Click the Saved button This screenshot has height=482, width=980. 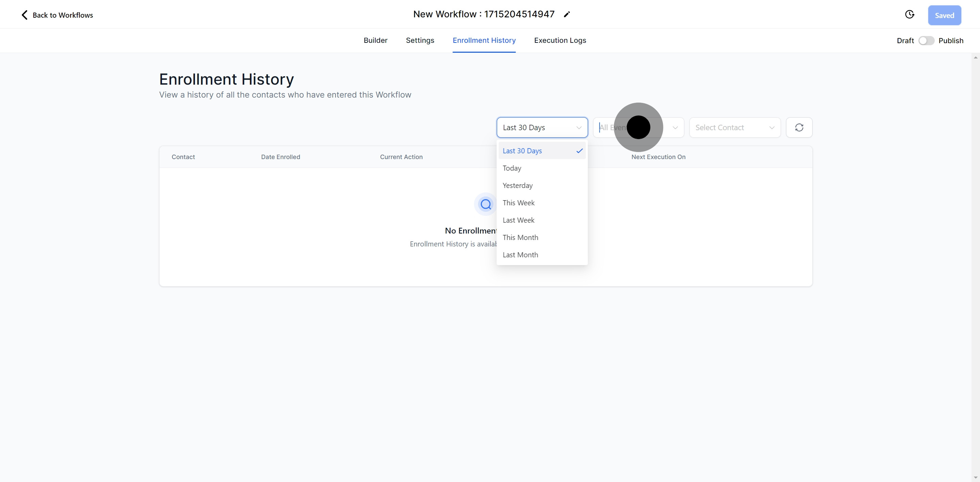click(944, 15)
